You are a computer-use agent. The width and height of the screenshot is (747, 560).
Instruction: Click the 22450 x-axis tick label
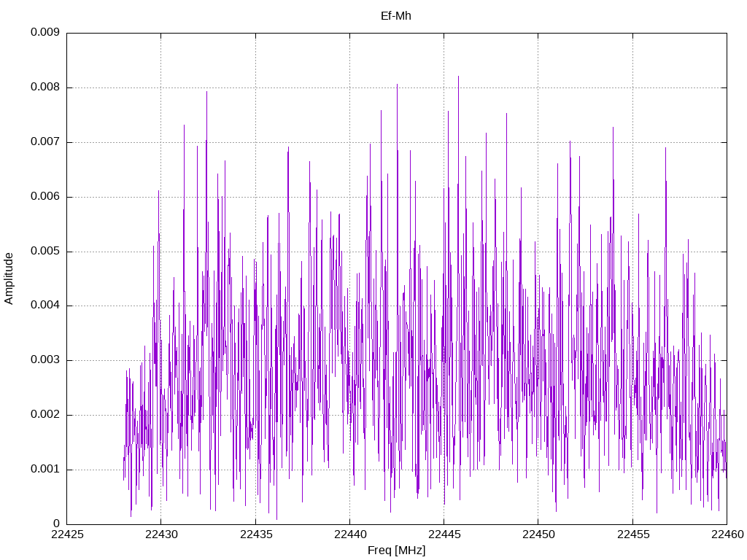[x=539, y=534]
